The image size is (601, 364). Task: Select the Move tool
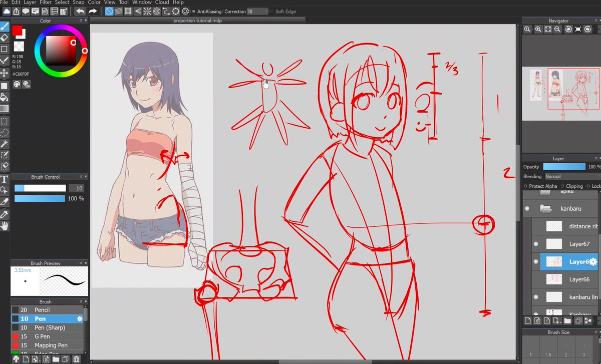[x=4, y=73]
